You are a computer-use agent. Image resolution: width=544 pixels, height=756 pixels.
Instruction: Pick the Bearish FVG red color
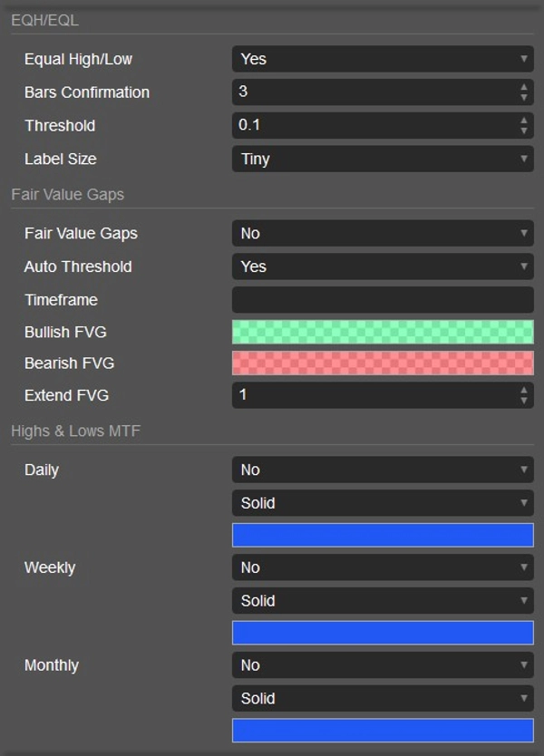click(383, 363)
